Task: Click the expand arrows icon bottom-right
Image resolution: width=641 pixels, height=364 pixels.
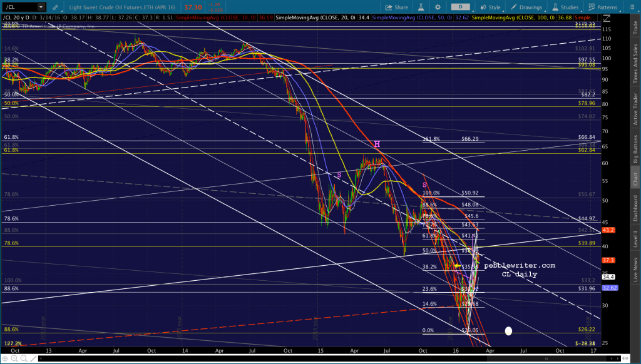Action: [x=624, y=359]
